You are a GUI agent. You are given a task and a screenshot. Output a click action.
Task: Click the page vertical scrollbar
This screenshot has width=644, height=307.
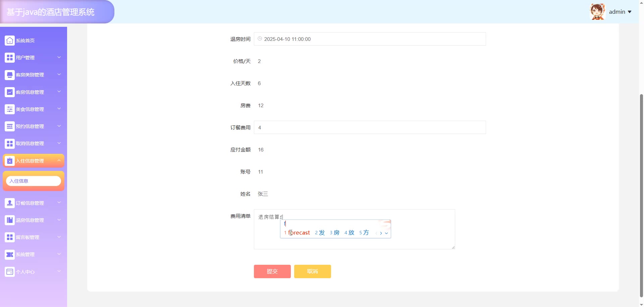tap(642, 195)
